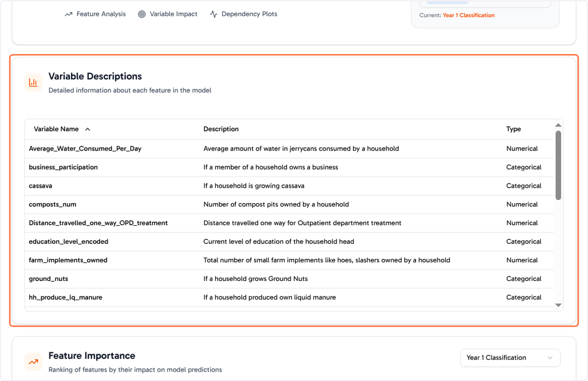588x381 pixels.
Task: Click description about water in jerrycans
Action: [x=301, y=149]
